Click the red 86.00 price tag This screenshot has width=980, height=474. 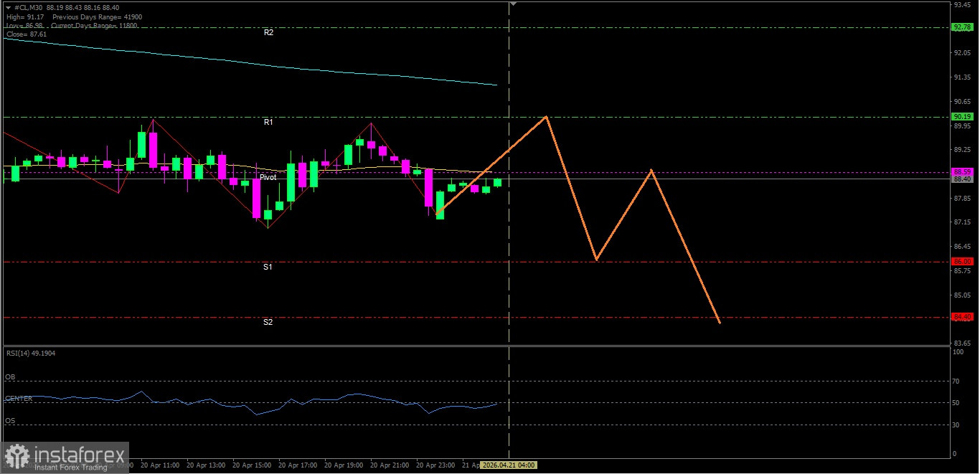tap(961, 262)
